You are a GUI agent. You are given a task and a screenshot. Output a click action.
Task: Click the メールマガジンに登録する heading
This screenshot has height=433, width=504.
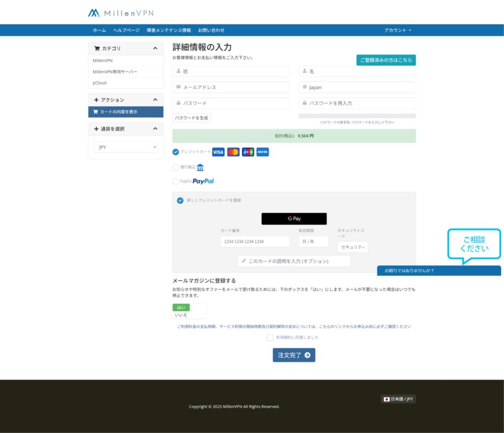tap(204, 280)
